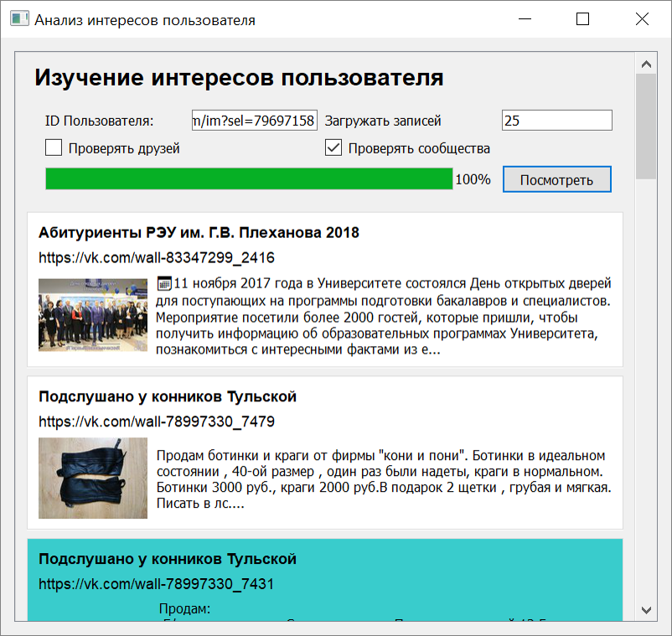Click the green progress bar showing 100%
672x636 pixels.
247,178
